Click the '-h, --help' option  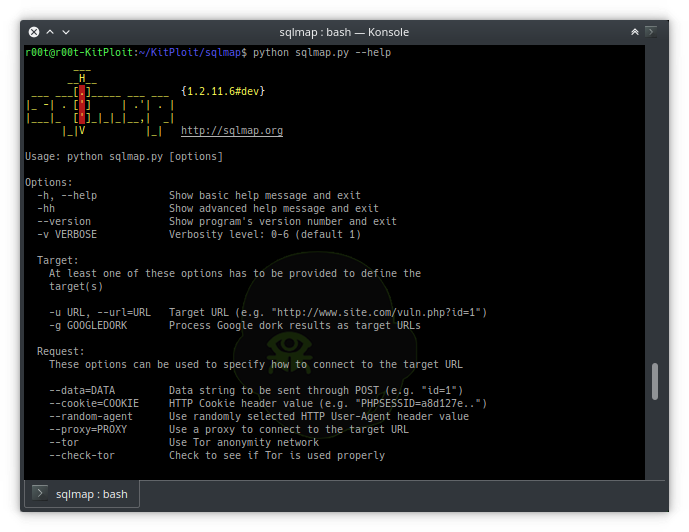[67, 195]
